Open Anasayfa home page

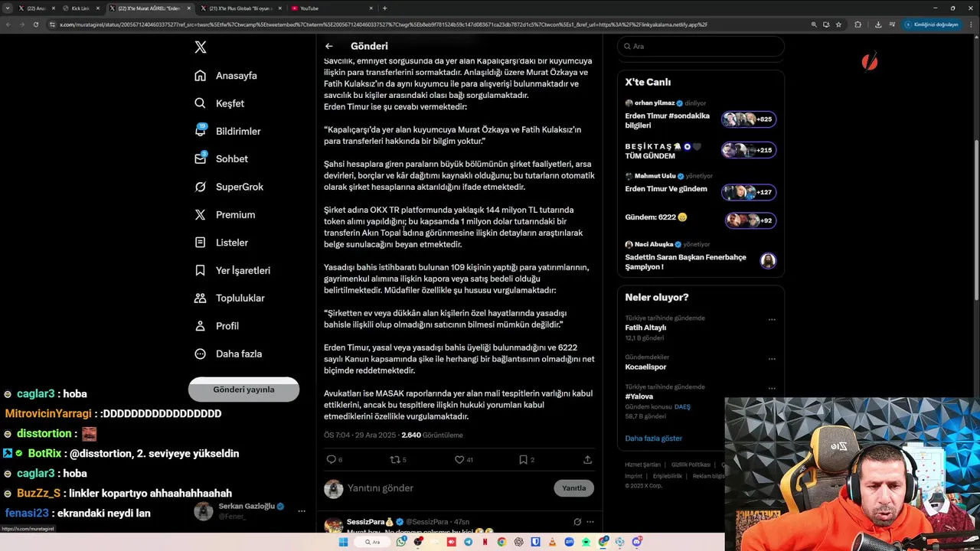pos(226,76)
